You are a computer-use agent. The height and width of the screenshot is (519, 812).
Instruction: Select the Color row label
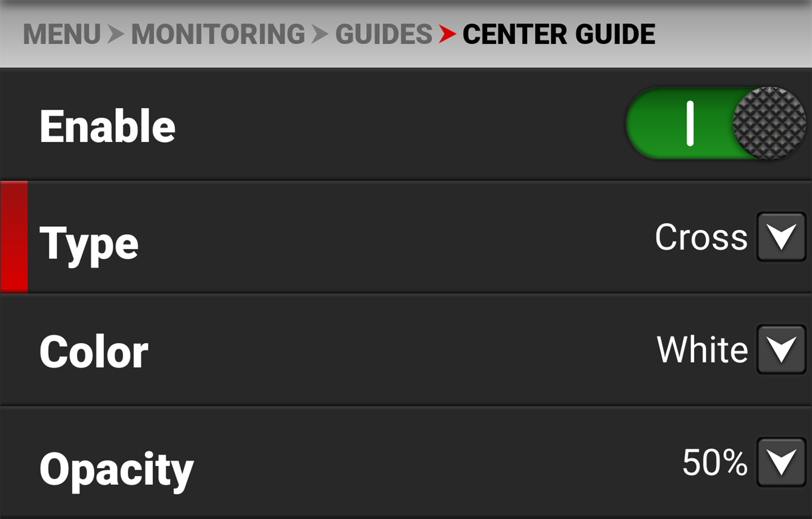point(94,352)
